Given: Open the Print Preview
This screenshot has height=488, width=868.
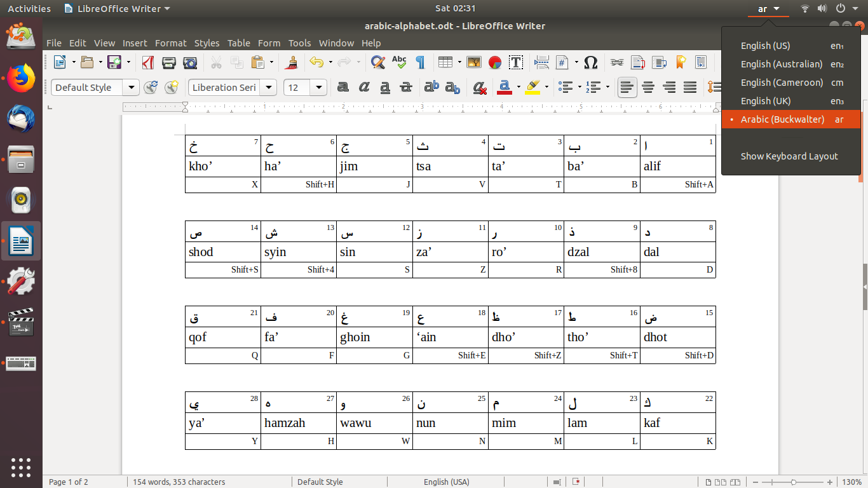Looking at the screenshot, I should [x=190, y=62].
